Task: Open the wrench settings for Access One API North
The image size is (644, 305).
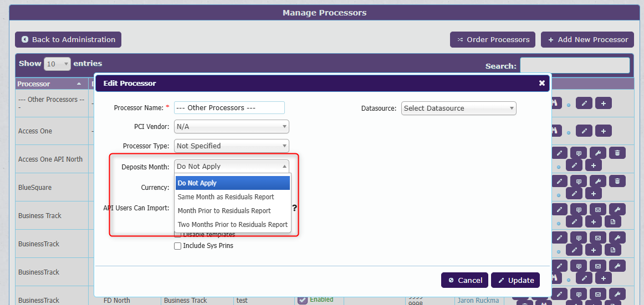Action: (x=598, y=153)
